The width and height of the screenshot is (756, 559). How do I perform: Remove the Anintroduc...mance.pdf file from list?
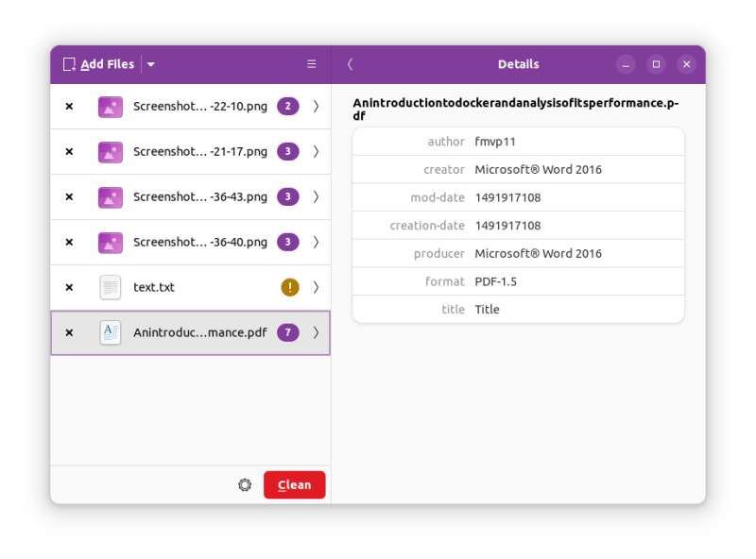click(69, 333)
